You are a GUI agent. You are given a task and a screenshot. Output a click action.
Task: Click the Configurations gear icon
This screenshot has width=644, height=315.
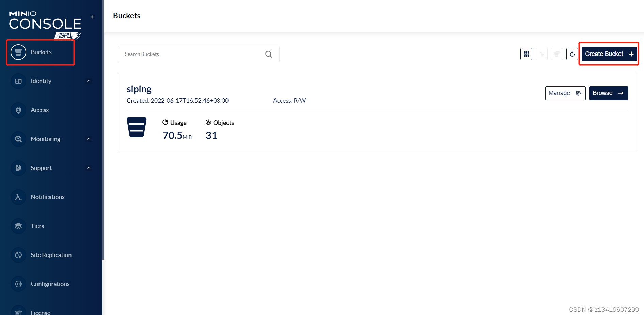click(x=18, y=284)
